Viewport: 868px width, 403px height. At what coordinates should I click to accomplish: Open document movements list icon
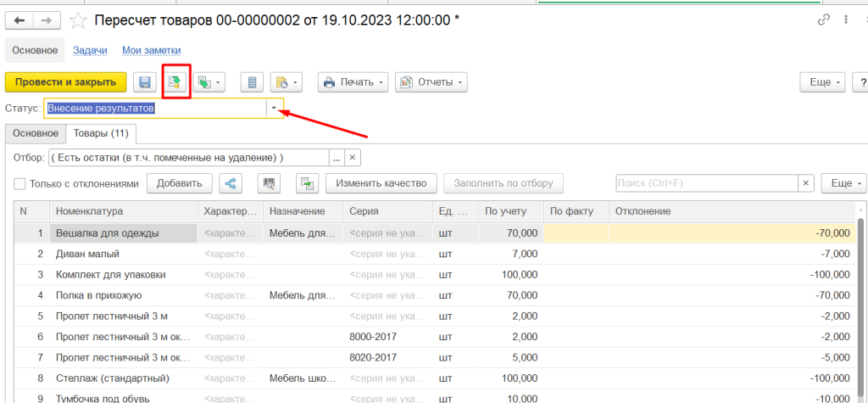pos(252,82)
